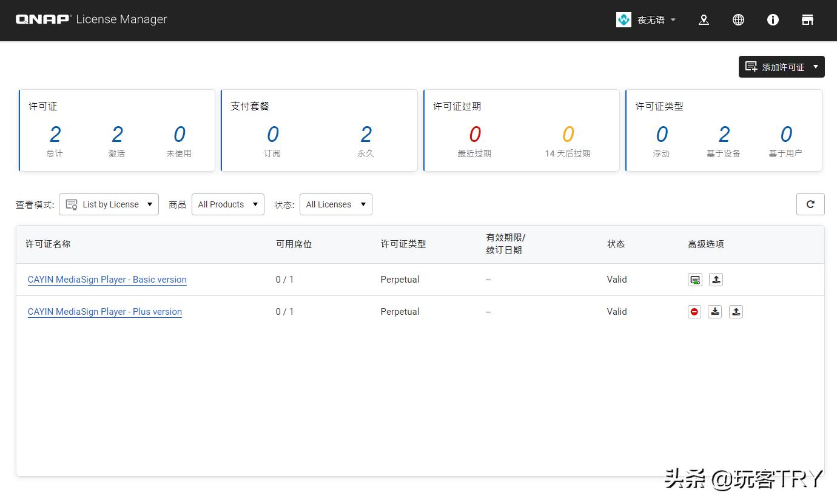This screenshot has height=504, width=837.
Task: Open the List by License view dropdown
Action: coord(109,204)
